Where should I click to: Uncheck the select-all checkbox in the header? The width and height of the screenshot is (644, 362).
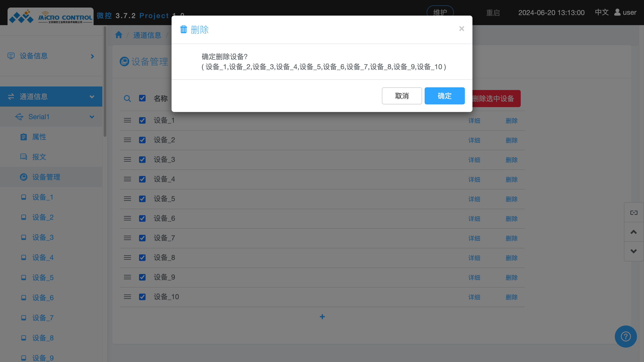[x=142, y=98]
